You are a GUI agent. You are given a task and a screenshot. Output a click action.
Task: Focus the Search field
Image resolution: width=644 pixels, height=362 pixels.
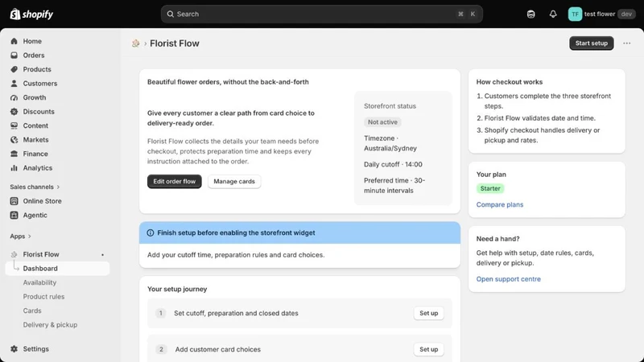coord(321,14)
